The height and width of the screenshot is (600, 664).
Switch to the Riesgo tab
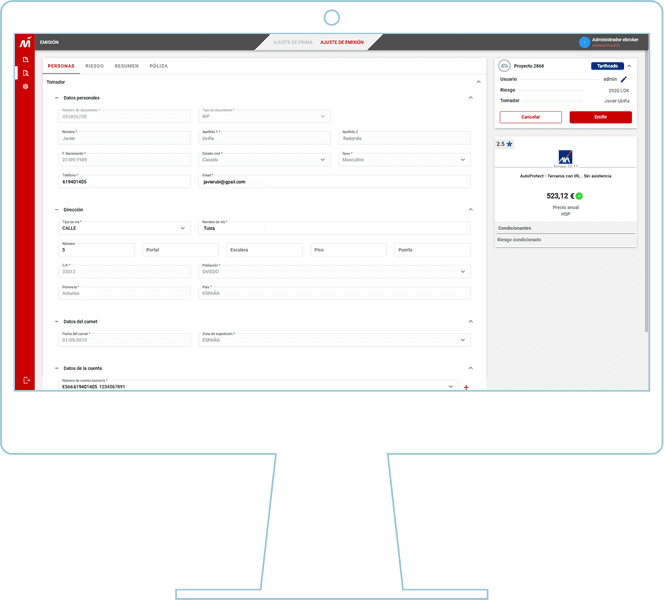[94, 66]
